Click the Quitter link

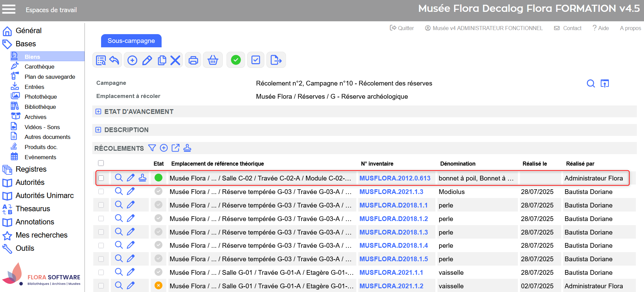click(402, 28)
